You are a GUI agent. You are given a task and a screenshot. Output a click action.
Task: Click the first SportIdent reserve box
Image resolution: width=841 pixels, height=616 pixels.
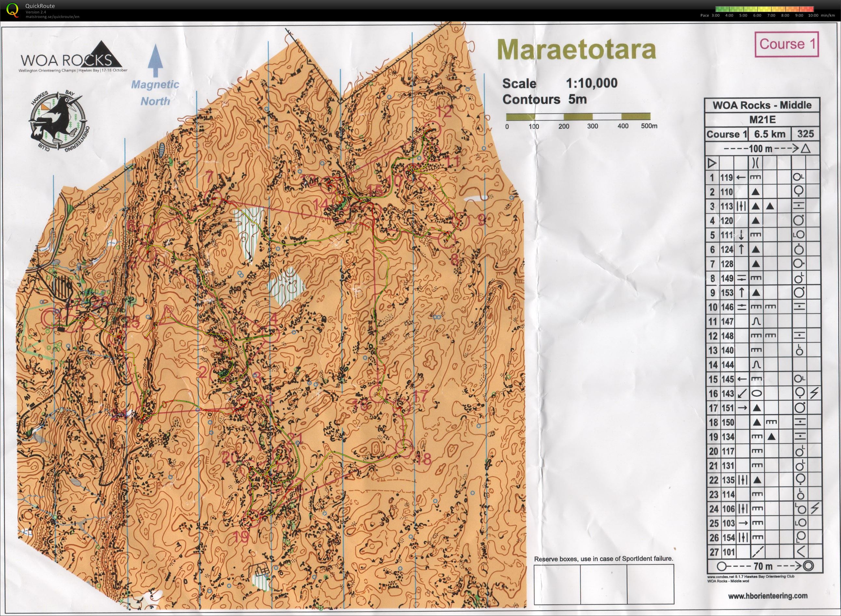coord(557,584)
